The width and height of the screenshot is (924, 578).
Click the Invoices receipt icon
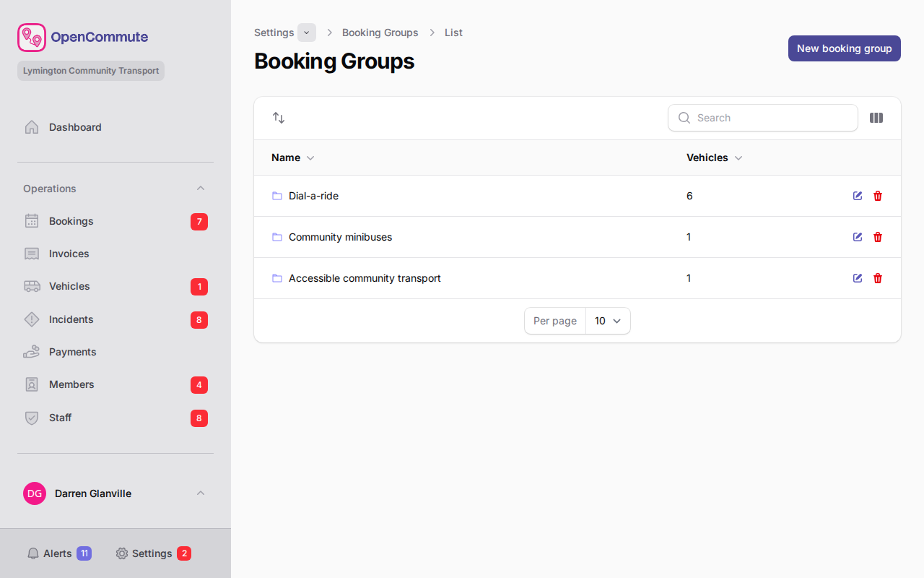[x=32, y=254]
